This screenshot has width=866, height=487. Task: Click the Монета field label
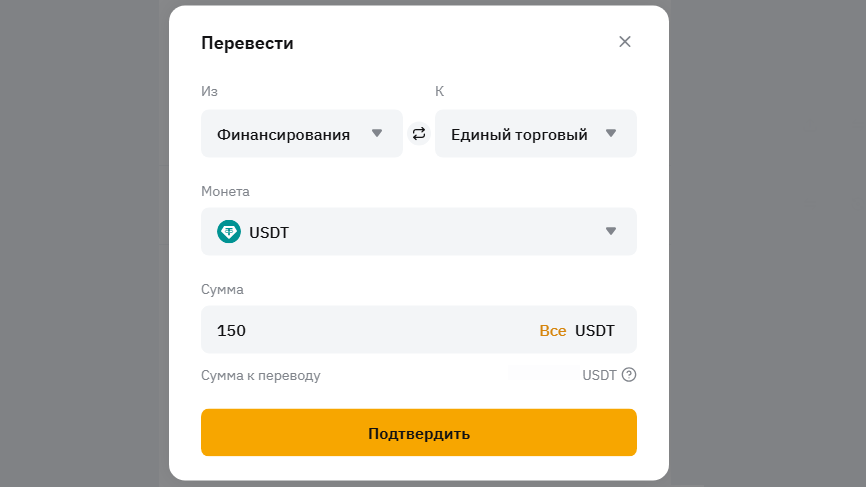pyautogui.click(x=225, y=191)
